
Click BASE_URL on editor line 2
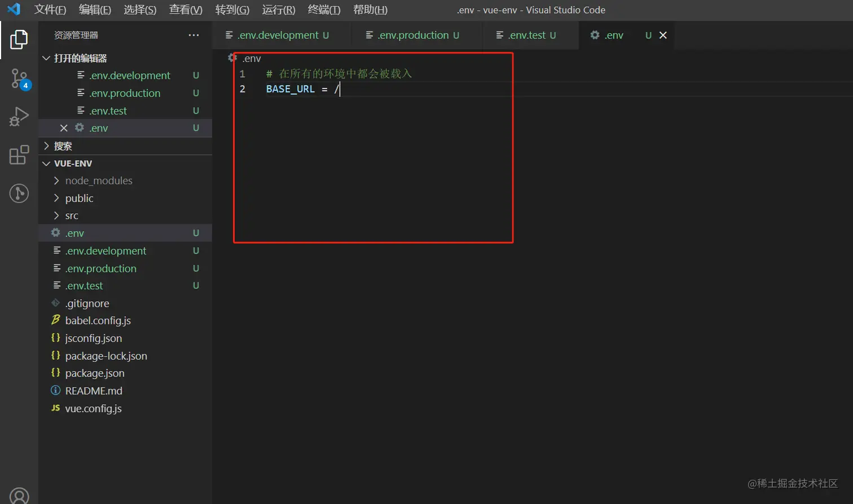click(x=291, y=89)
